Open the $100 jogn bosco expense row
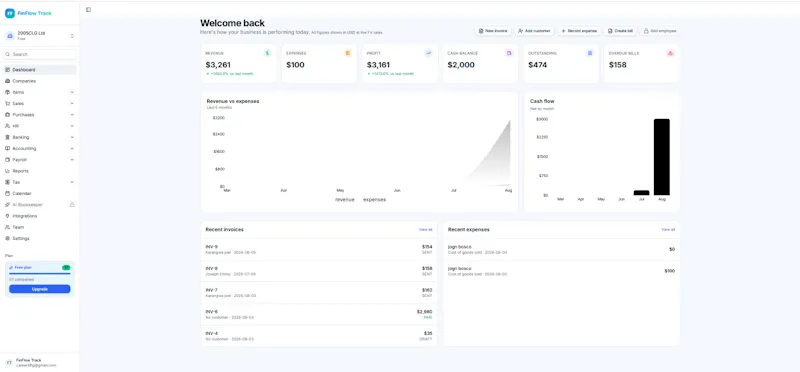This screenshot has height=372, width=800. tap(561, 271)
